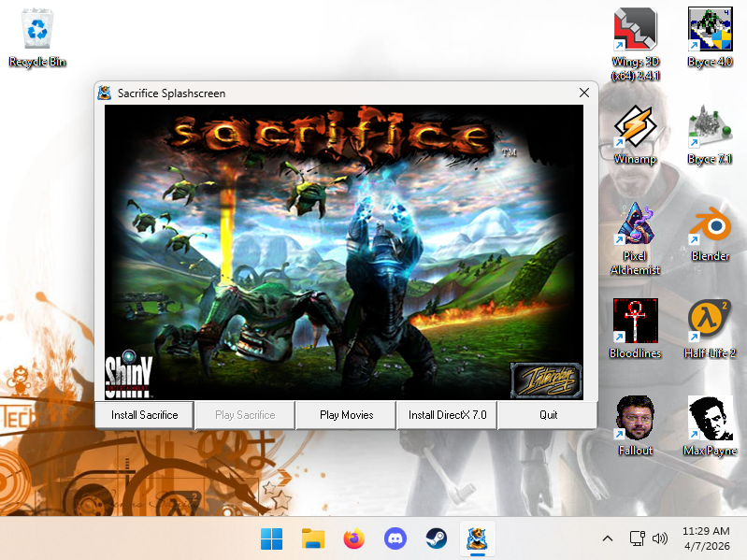Select the Half-Life 2 desktop shortcut
Viewport: 747px width, 560px height.
pyautogui.click(x=710, y=328)
